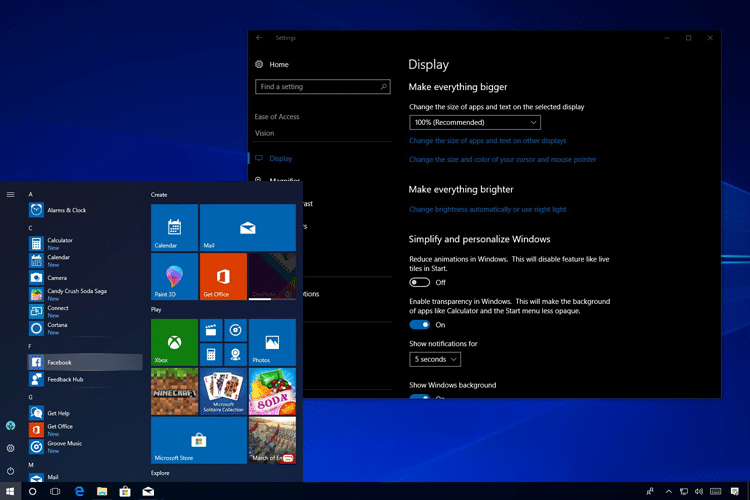This screenshot has width=750, height=500.
Task: Open the Start menu power icon
Action: 11,471
